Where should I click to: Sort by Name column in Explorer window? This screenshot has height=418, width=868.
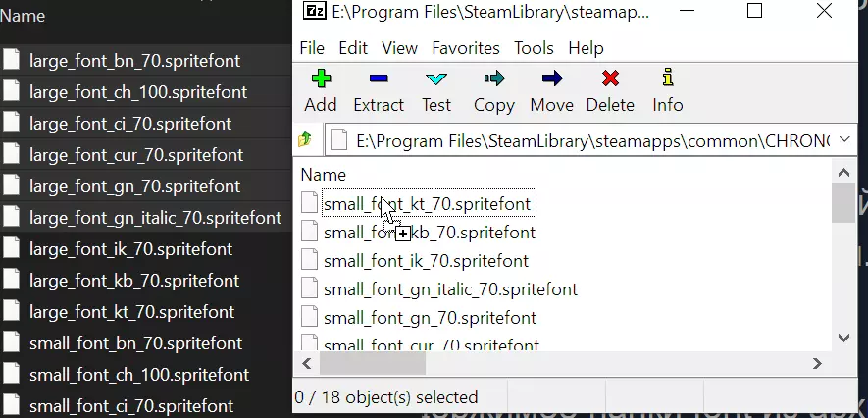pos(23,15)
